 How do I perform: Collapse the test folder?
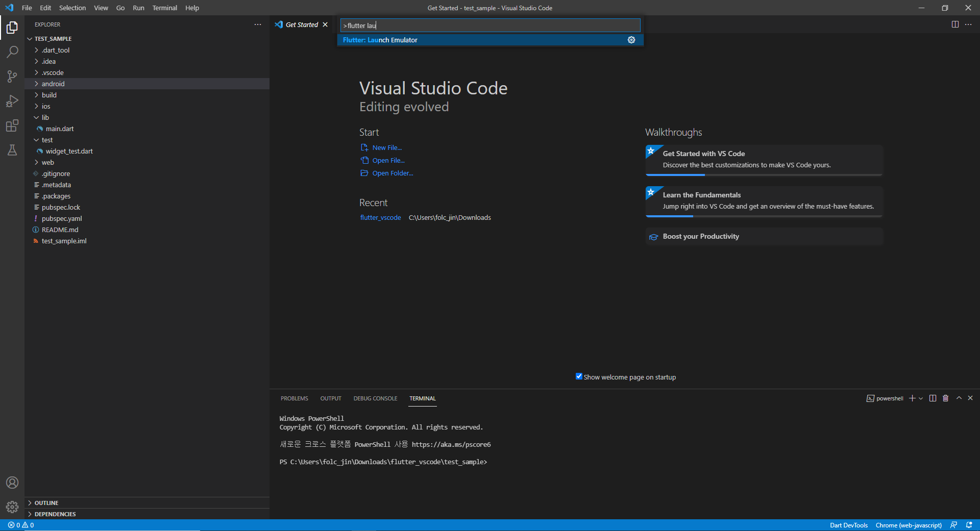click(x=36, y=140)
